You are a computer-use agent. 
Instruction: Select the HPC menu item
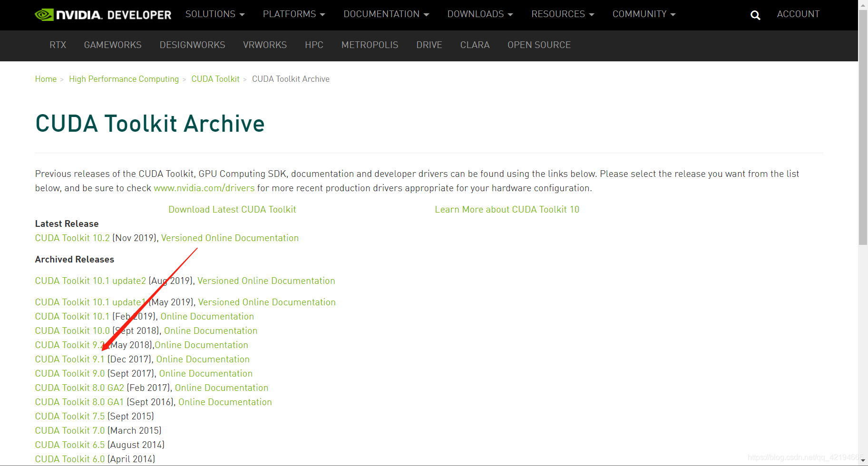(x=314, y=45)
